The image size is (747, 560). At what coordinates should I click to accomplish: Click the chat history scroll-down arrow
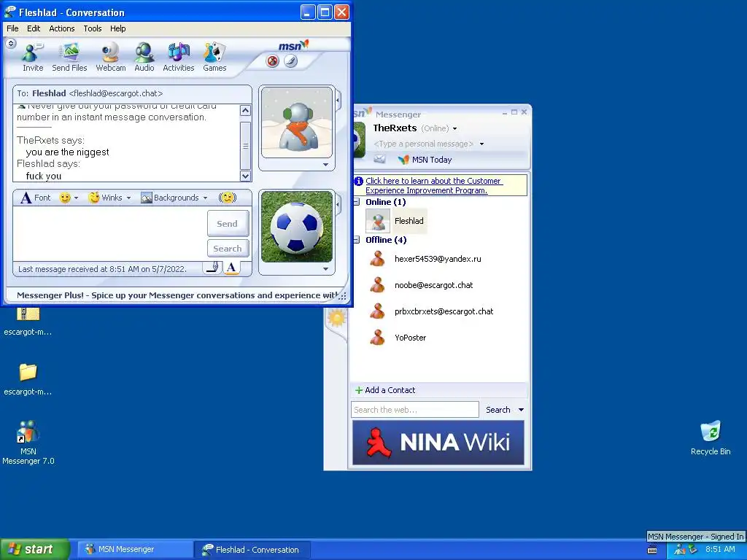[245, 176]
